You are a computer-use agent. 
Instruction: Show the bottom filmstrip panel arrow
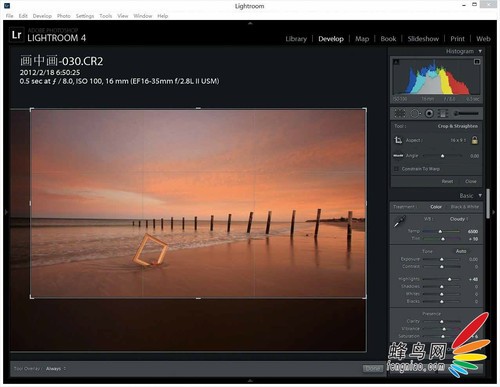tap(250, 380)
